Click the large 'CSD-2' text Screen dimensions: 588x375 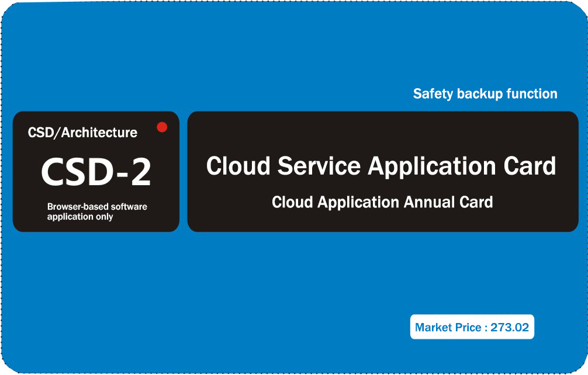point(96,172)
